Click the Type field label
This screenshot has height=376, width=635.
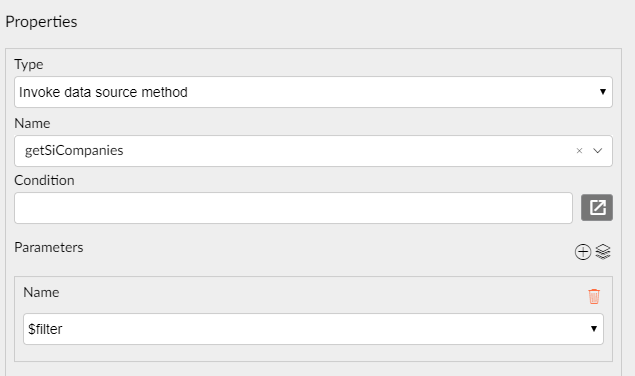coord(29,64)
